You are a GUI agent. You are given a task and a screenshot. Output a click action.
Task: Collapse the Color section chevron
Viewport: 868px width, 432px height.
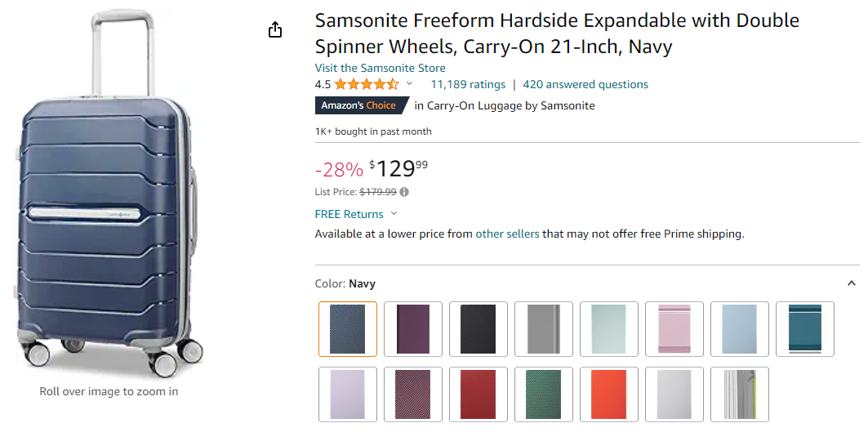pos(852,283)
